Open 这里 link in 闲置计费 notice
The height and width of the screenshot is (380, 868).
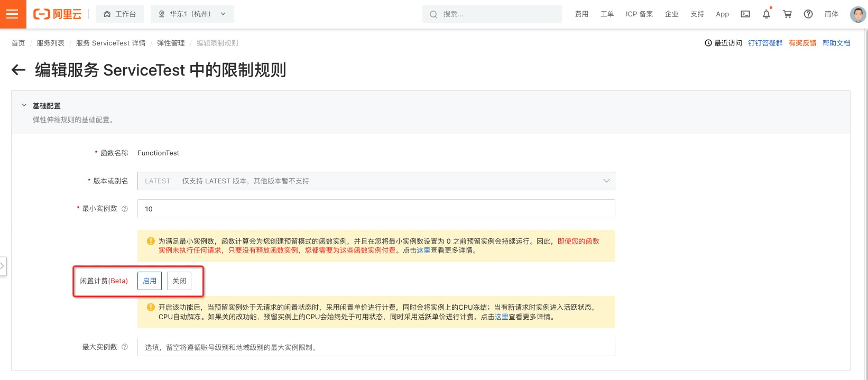[501, 317]
